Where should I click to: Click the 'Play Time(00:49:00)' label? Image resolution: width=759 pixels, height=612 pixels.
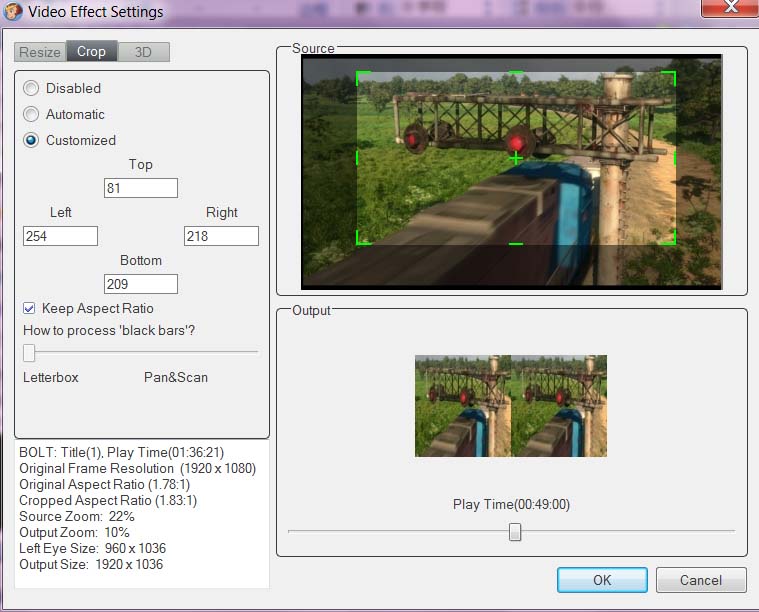click(x=511, y=505)
